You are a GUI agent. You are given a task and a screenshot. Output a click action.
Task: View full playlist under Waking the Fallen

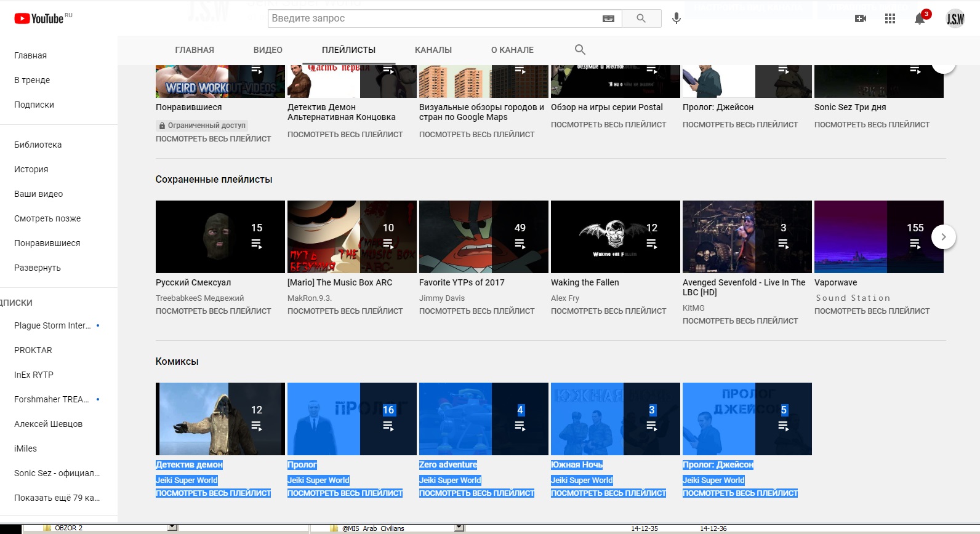point(608,311)
